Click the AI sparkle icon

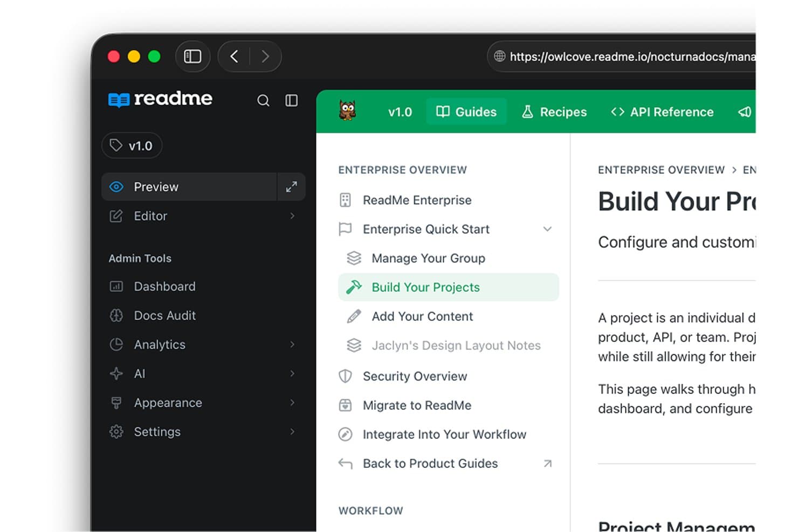coord(116,374)
